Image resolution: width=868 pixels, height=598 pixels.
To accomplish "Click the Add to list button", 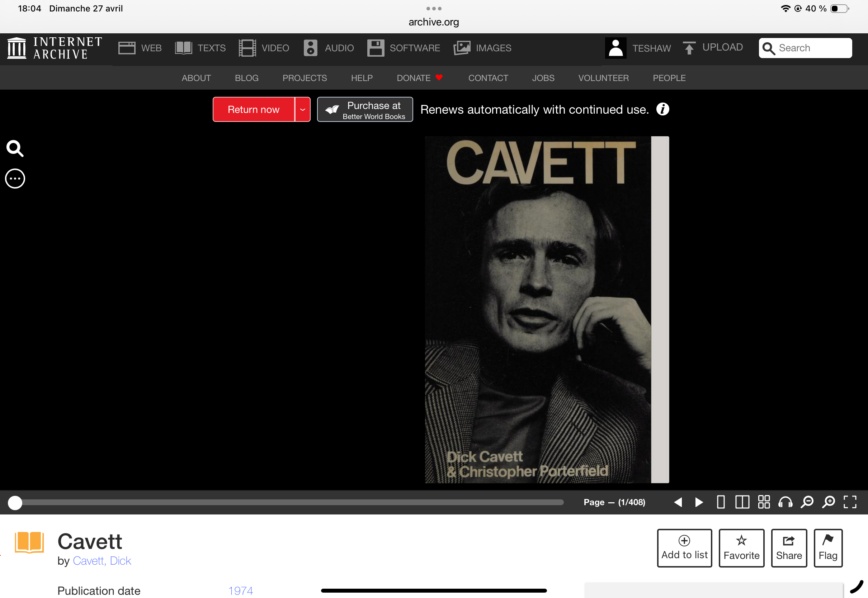I will pos(684,548).
